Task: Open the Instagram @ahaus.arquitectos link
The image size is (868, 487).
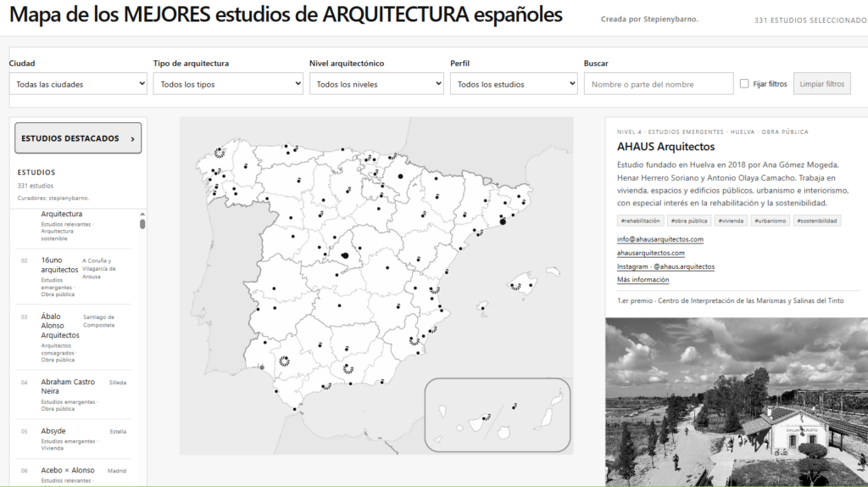Action: pos(665,266)
